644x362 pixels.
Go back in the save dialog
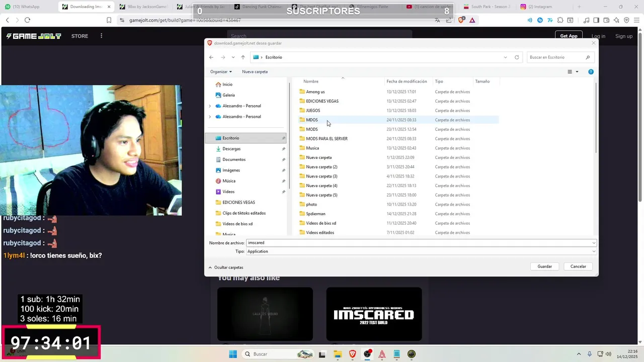pos(211,57)
